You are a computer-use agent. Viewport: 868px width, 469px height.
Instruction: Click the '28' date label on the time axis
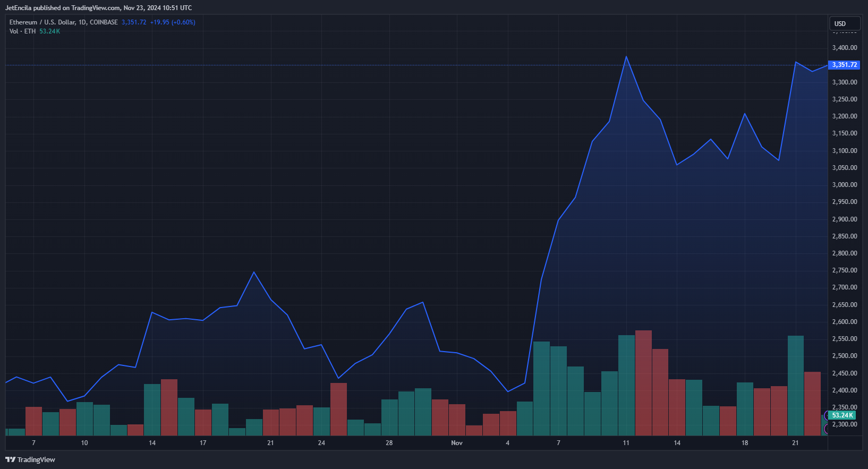389,443
